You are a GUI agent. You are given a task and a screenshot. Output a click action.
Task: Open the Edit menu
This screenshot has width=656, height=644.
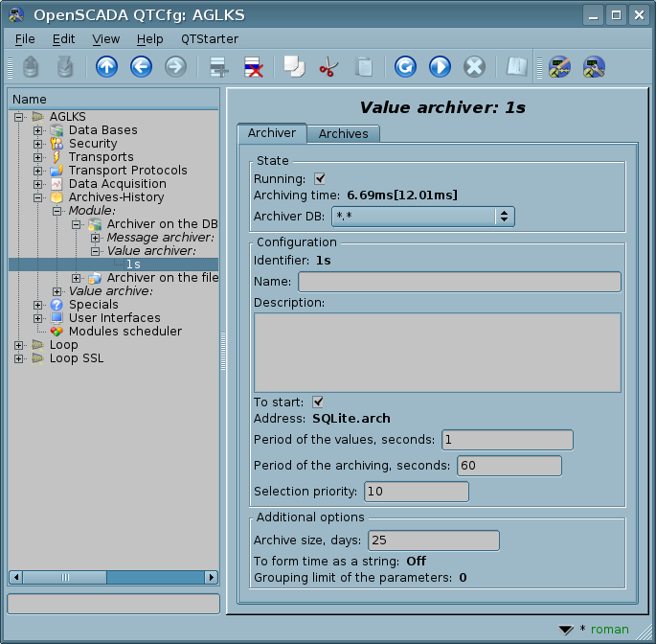pos(63,38)
